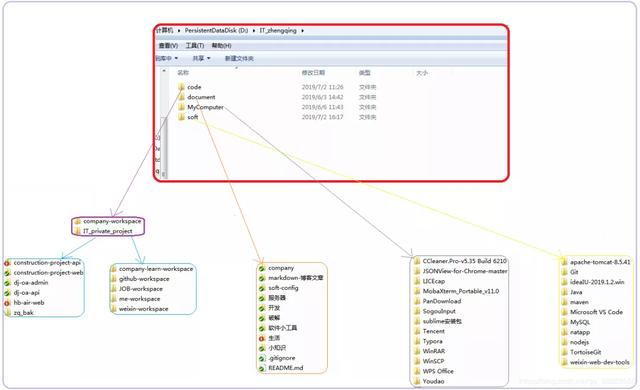Click the hb-air-web folder icon
Viewport: 640px width, 390px height.
(7, 303)
